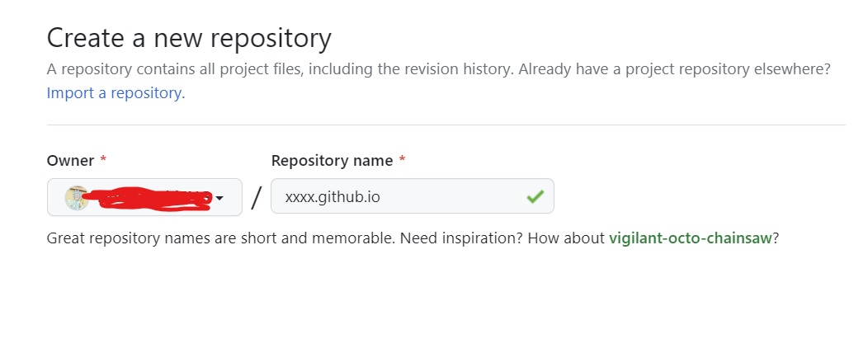Open the Owner dropdown selector
Image resolution: width=868 pixels, height=339 pixels.
[x=144, y=197]
